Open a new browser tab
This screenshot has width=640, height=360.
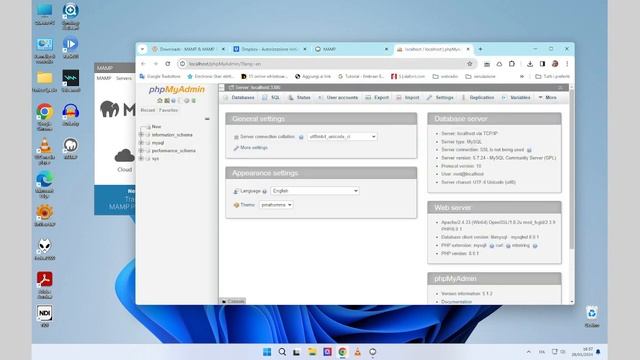(480, 49)
